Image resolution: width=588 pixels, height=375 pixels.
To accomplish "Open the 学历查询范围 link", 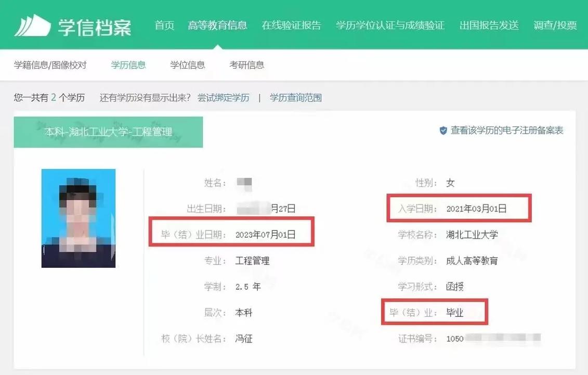I will [x=296, y=98].
